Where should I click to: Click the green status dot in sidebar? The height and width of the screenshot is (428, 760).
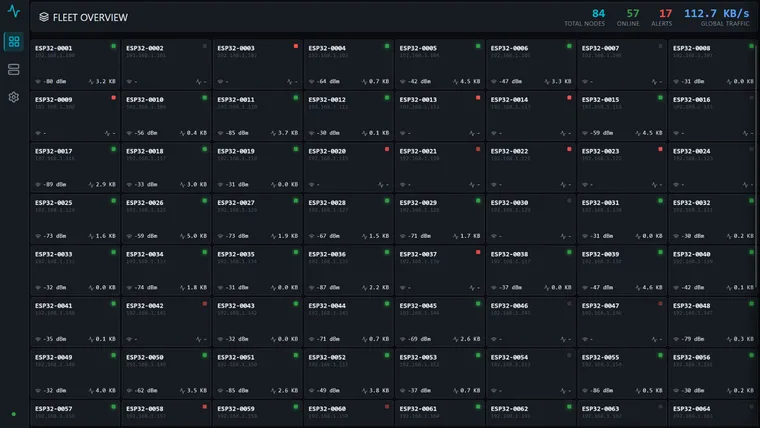pos(14,414)
